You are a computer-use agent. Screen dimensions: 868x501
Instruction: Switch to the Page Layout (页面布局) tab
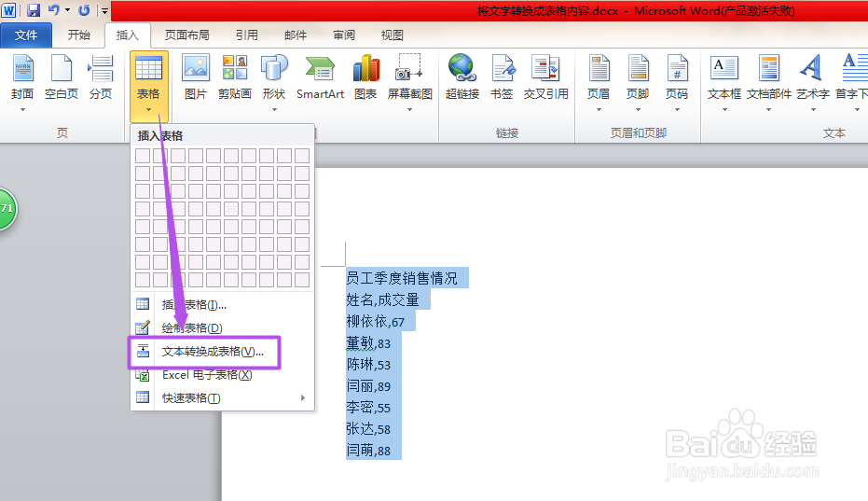[187, 35]
